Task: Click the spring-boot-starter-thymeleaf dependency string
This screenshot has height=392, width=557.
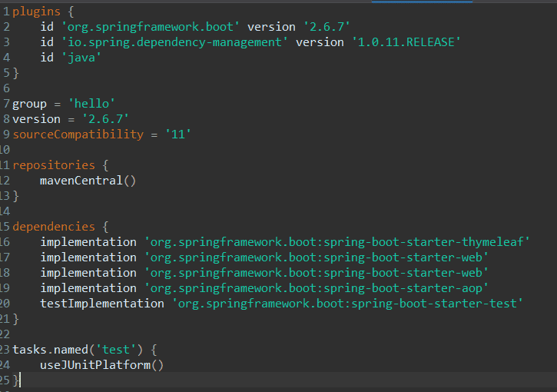Action: tap(337, 242)
